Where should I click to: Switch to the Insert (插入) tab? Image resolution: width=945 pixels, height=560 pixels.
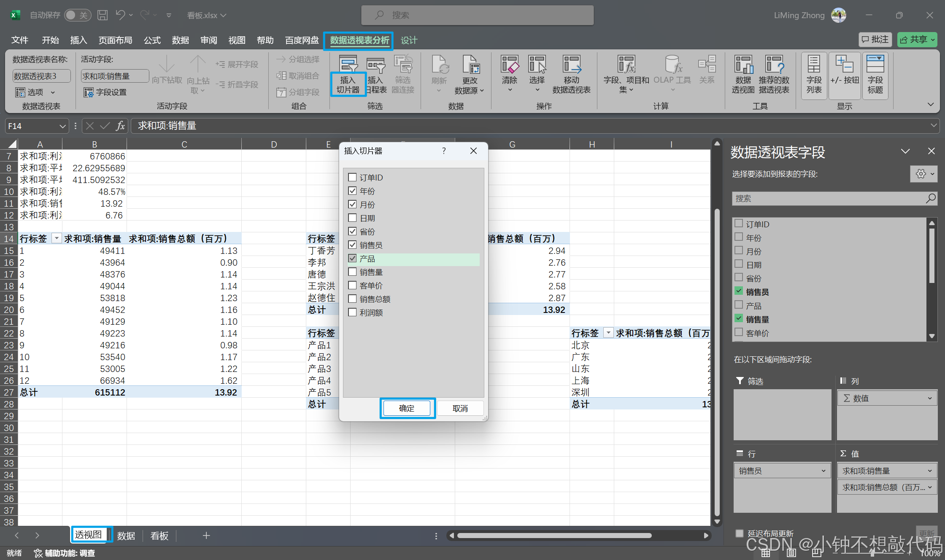(x=78, y=40)
